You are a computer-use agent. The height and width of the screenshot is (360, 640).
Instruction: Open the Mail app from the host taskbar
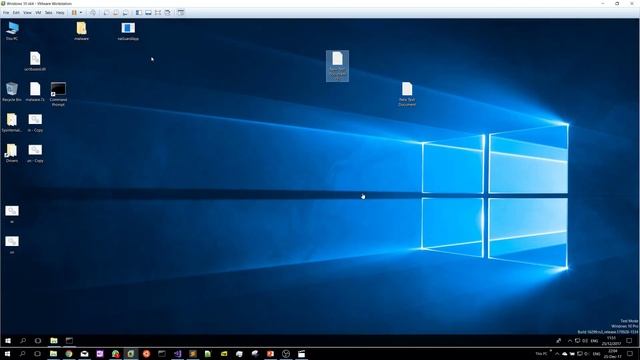[84, 354]
